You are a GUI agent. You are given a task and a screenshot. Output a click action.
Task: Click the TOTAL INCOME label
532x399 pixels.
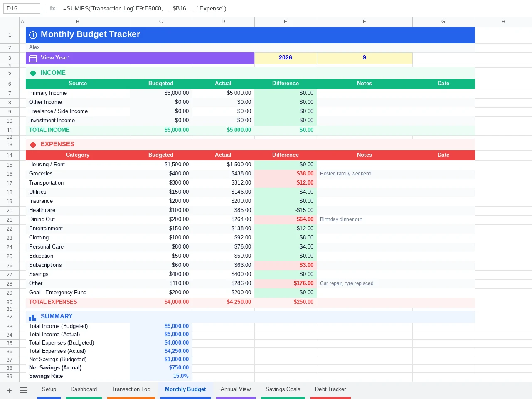pos(49,130)
